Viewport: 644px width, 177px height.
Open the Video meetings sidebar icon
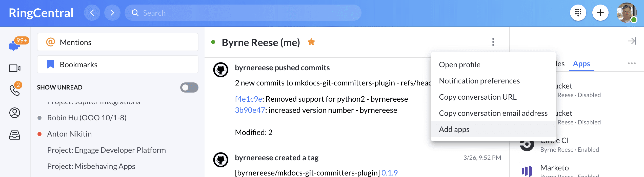[x=15, y=68]
